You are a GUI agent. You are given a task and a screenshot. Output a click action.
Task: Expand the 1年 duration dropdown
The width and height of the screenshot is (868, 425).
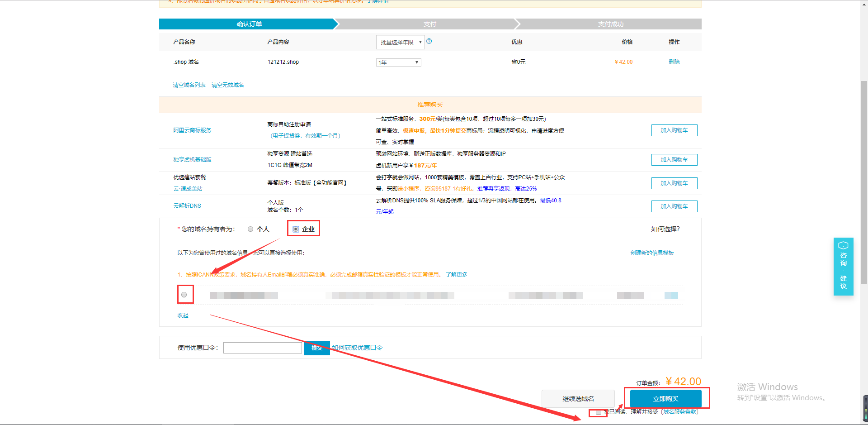[x=398, y=62]
